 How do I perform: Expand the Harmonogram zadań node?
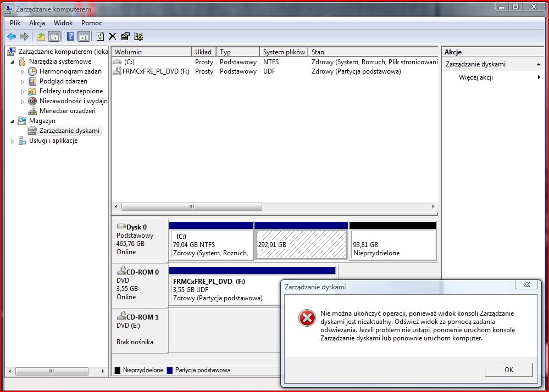coord(23,72)
